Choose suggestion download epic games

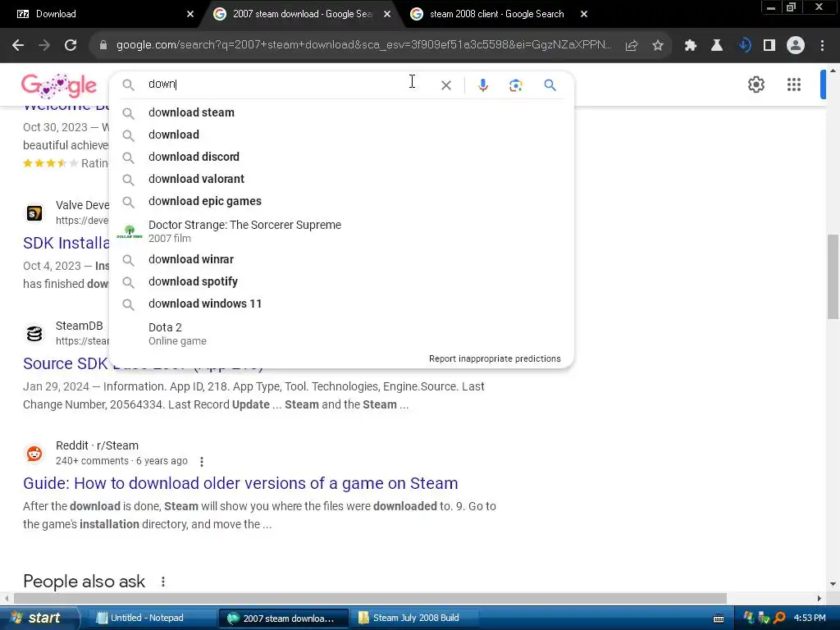pyautogui.click(x=341, y=201)
